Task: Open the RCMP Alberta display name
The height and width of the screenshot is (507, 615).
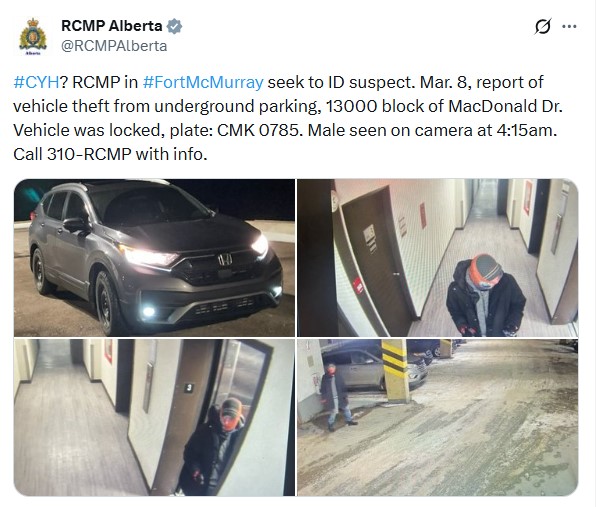Action: click(112, 26)
